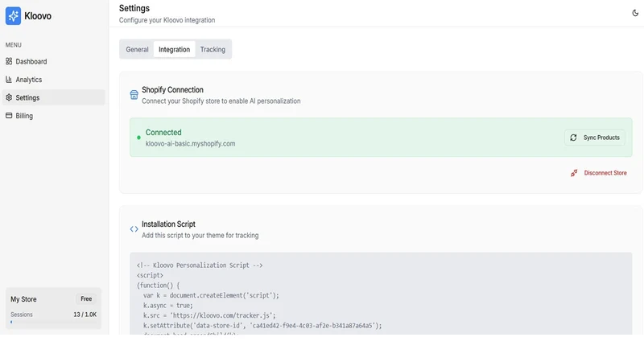Open the My Store plan card
The height and width of the screenshot is (362, 644).
pos(53,308)
